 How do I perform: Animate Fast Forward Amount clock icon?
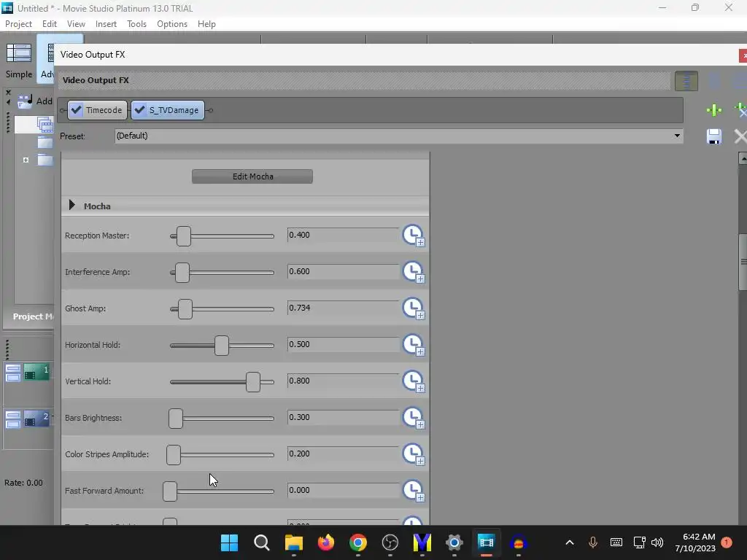pos(414,491)
